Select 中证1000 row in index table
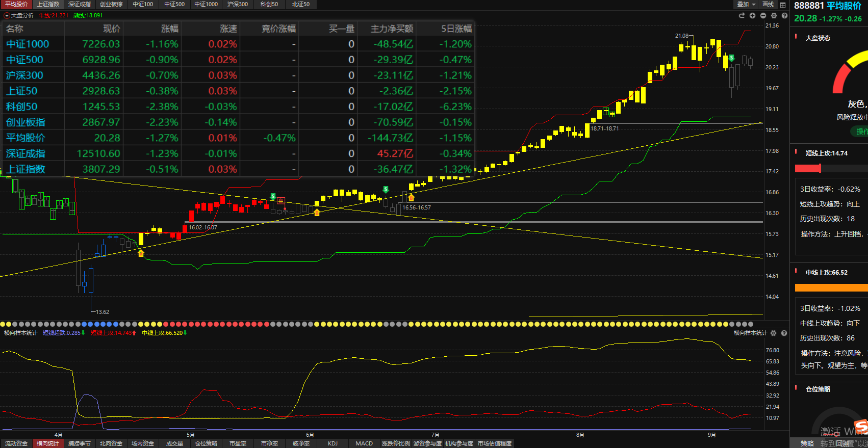The image size is (868, 448). point(239,44)
